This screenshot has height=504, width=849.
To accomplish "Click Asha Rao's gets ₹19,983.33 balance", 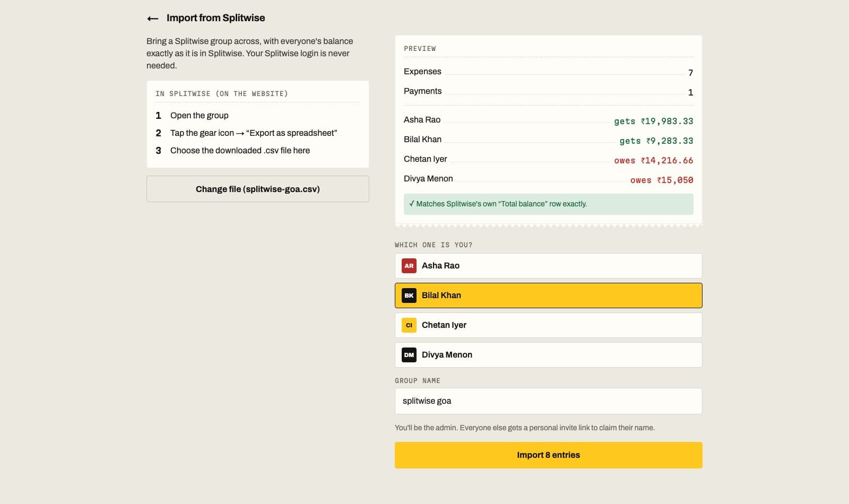I will pyautogui.click(x=654, y=121).
